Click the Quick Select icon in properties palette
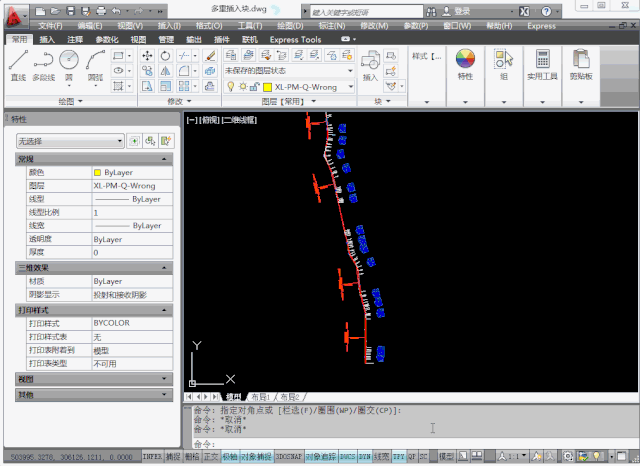Viewport: 640px width, 466px height. tap(166, 141)
